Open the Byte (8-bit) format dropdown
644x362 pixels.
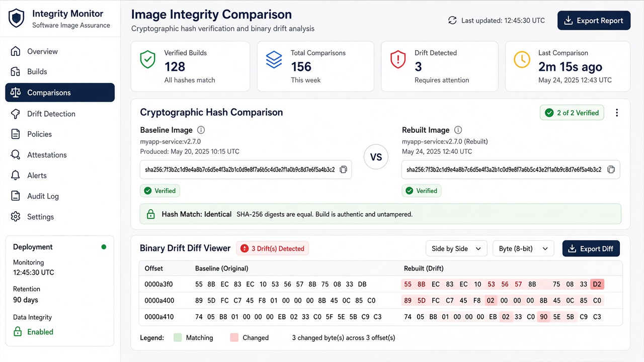[x=523, y=248]
